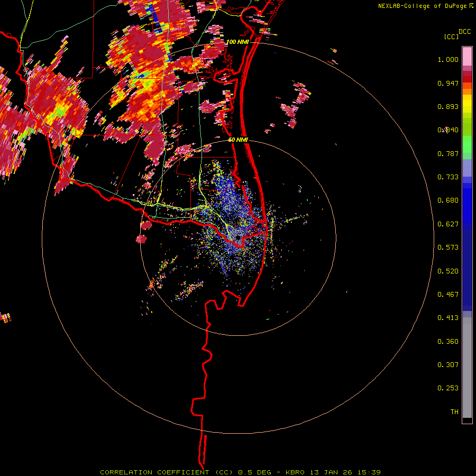Click the pink top segment of the color bar
Image resolution: width=476 pixels, height=476 pixels.
[467, 56]
